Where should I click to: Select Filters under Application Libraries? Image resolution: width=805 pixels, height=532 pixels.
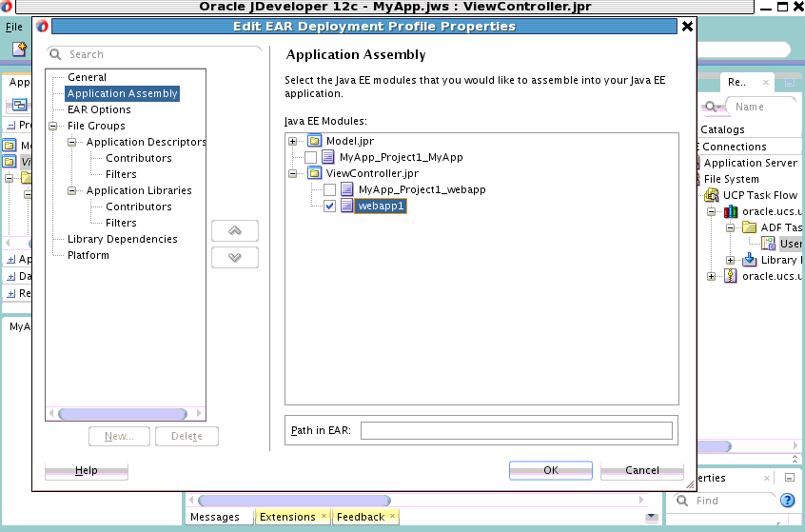[x=121, y=223]
